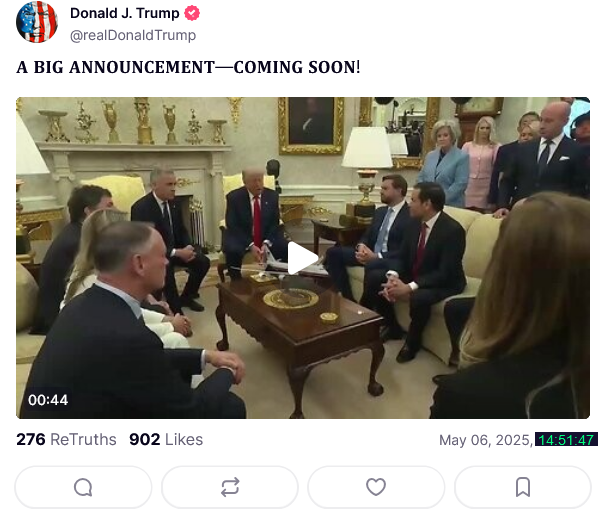Screen dimensions: 606x523
Task: Bookmark this post
Action: (x=523, y=487)
